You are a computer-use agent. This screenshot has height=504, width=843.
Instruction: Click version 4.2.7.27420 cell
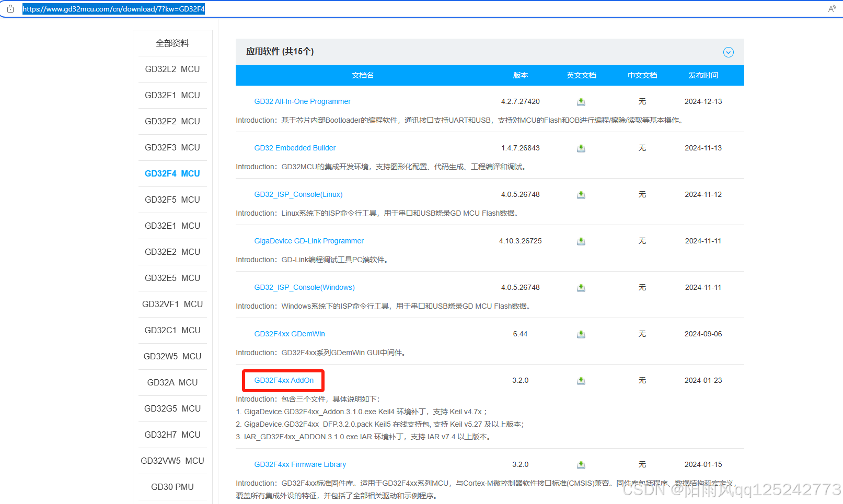click(x=521, y=101)
